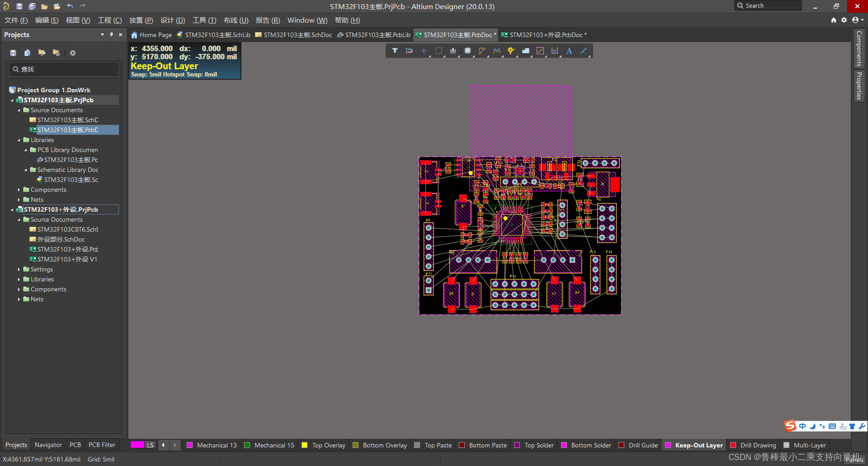Click the Compile documents icon in Projects panel
Screen dimensions: 868x466
[27, 53]
